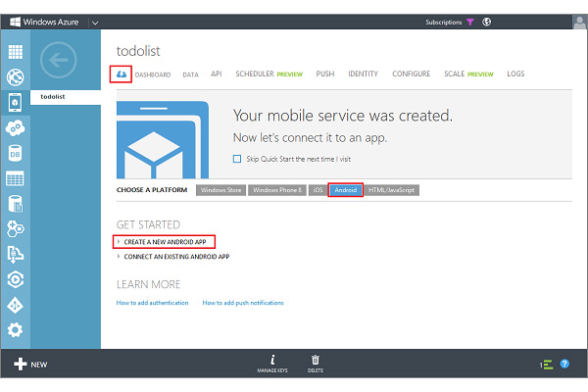Screen dimensions: 588x392
Task: Open the Cloud Services gears icon
Action: 16,128
